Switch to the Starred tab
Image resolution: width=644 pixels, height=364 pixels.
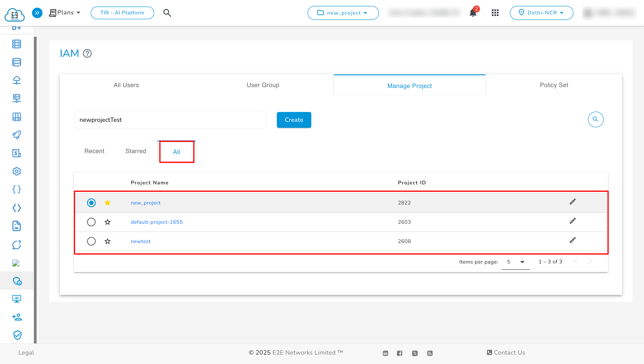pyautogui.click(x=136, y=151)
